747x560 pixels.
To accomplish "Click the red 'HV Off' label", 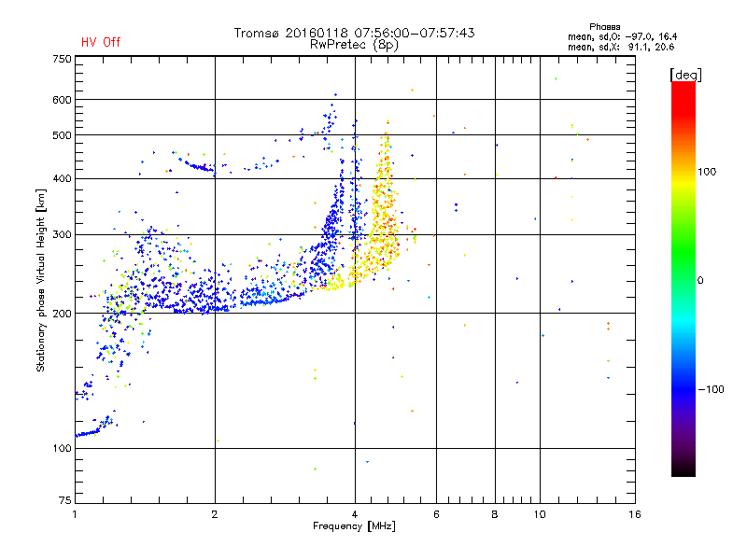I will 101,42.
